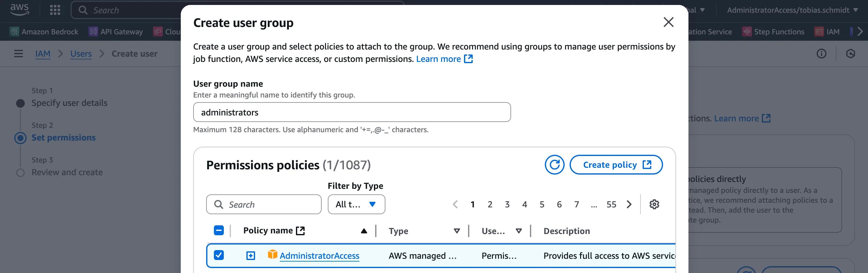Screen dimensions: 868x273
Task: Open the Used as column filter arrow
Action: (519, 231)
